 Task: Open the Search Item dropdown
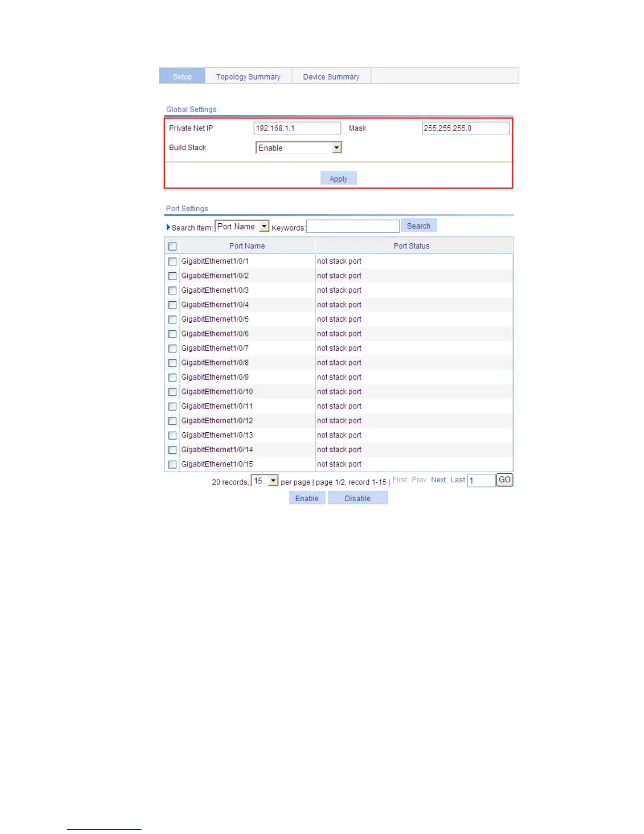[x=242, y=226]
